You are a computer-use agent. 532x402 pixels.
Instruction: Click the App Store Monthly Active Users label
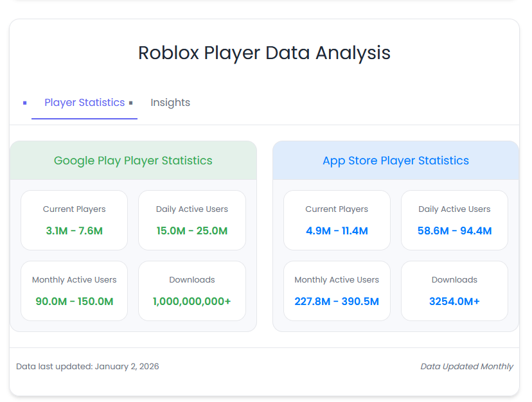[337, 279]
